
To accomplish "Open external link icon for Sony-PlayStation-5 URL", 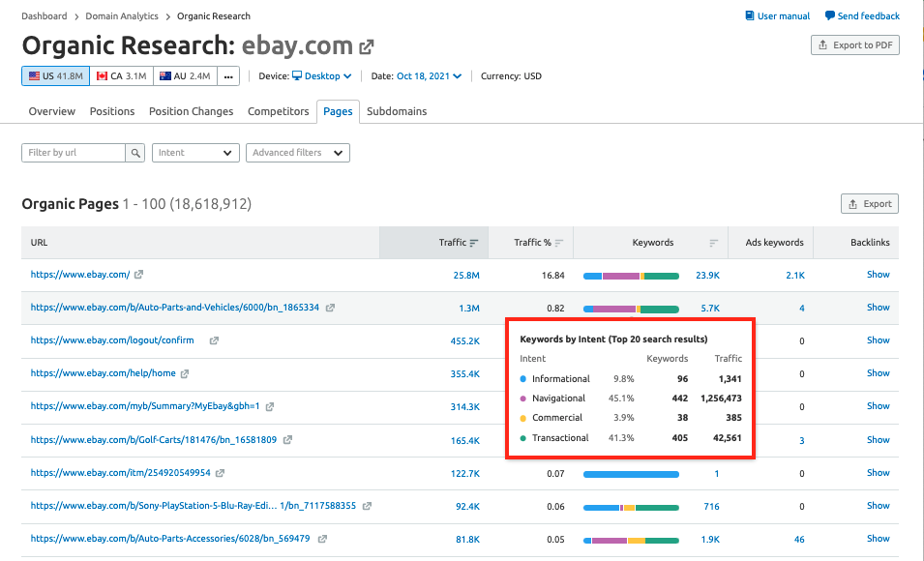I will (367, 506).
